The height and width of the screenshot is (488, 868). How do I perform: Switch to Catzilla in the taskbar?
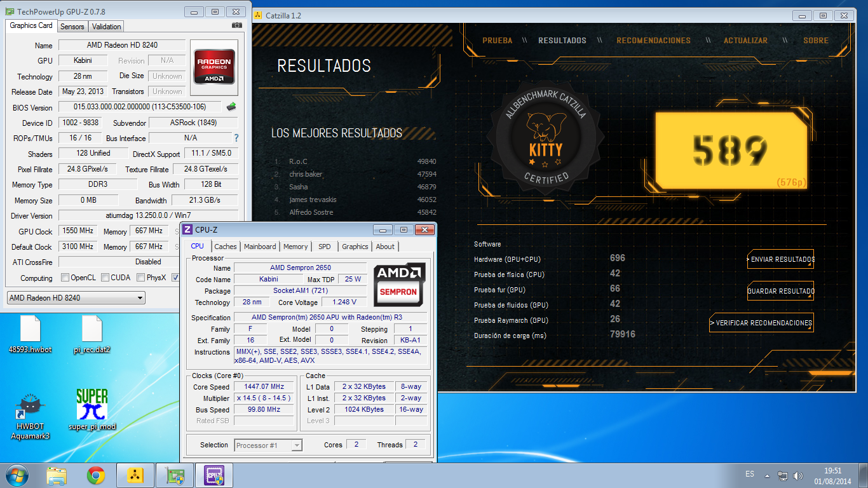pos(135,475)
